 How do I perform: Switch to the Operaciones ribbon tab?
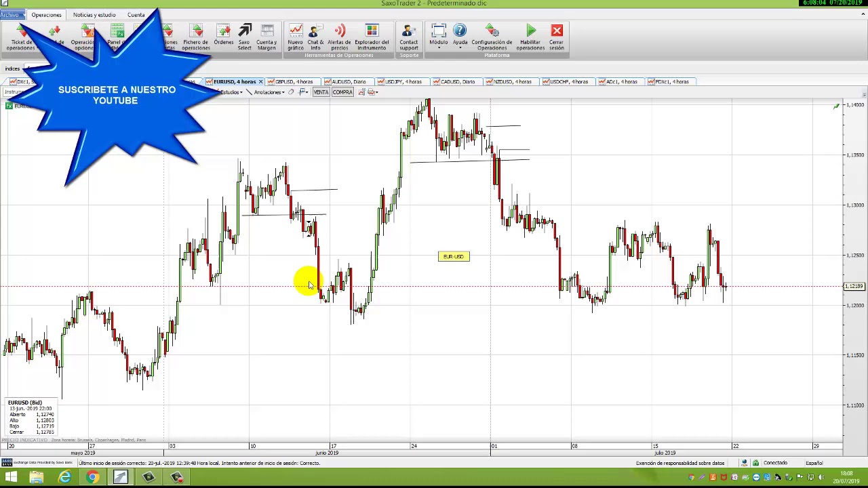[46, 14]
